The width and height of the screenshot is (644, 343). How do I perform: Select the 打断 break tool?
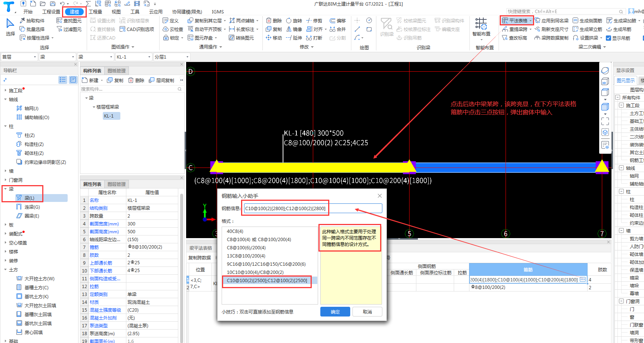click(314, 38)
